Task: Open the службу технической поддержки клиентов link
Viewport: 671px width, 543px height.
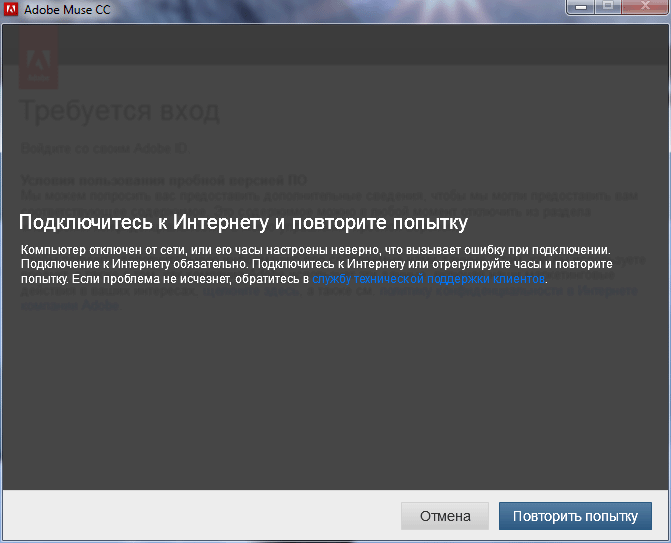Action: point(428,279)
